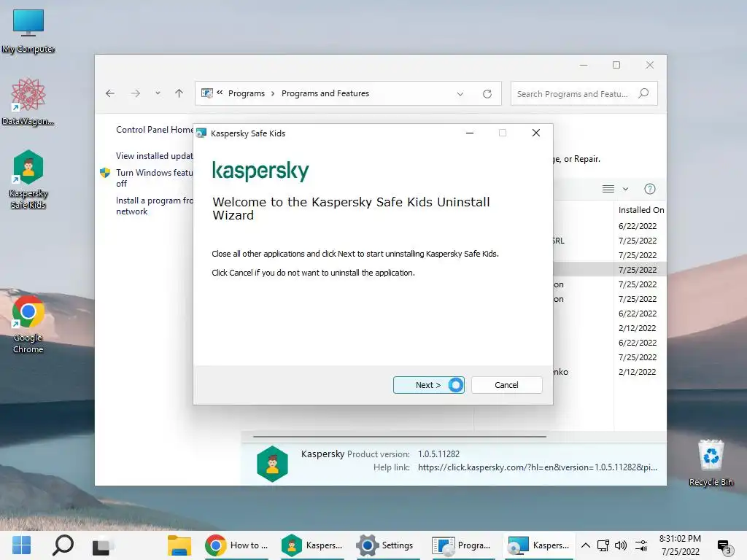Go up one folder level
The height and width of the screenshot is (560, 747).
(179, 93)
